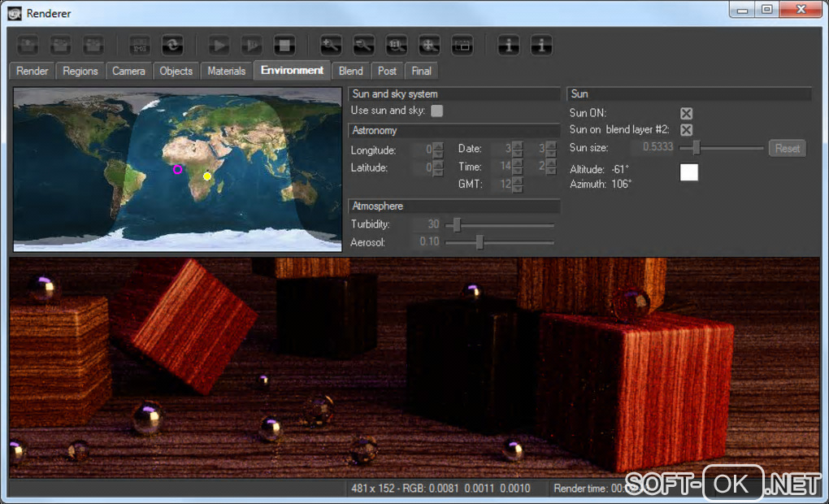Click the zoom out magnifier icon

pos(363,45)
